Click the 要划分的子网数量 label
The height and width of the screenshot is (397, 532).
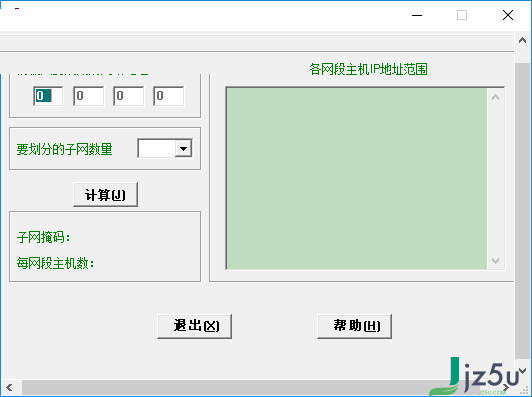[64, 149]
